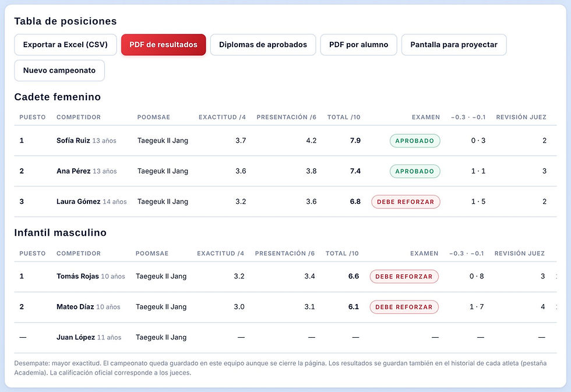The height and width of the screenshot is (392, 571).
Task: Select competitor Tomás Rojas
Action: click(77, 276)
